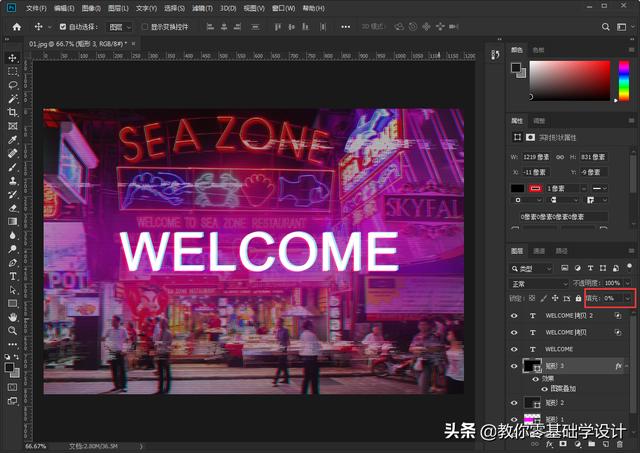
Task: Select the Gradient tool
Action: click(12, 222)
